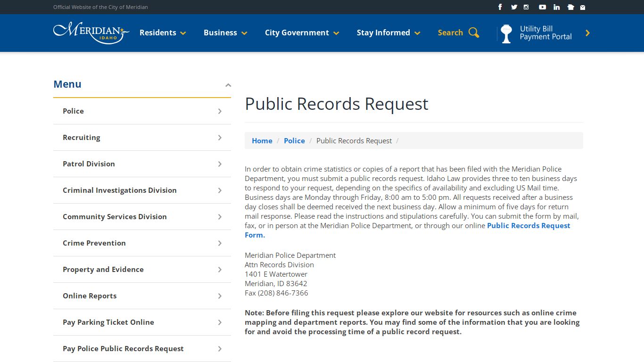The height and width of the screenshot is (362, 644).
Task: Click the chevron in the Patrol Division row
Action: (x=220, y=164)
